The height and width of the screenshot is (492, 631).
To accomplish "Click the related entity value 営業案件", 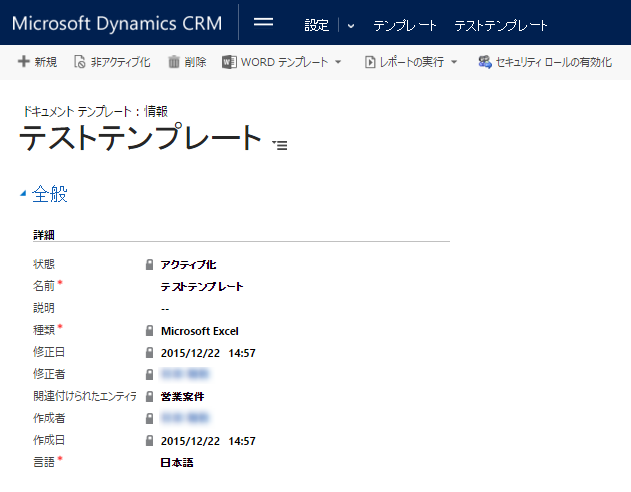I will [182, 397].
